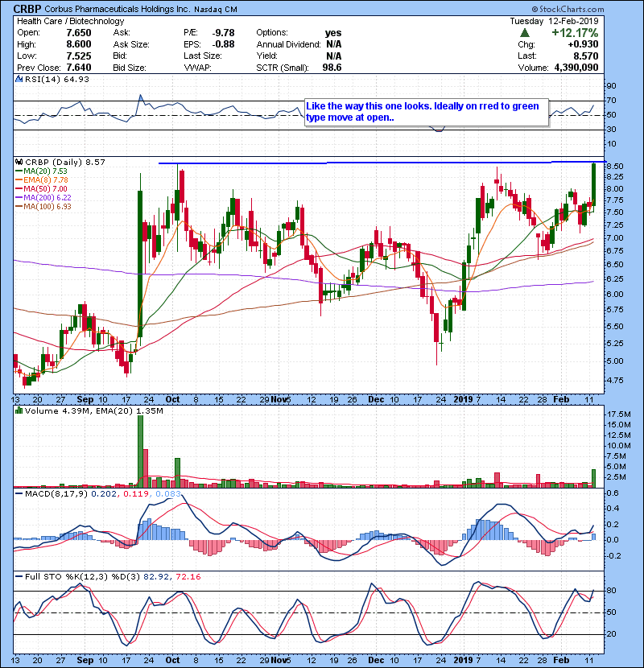Click the 2019 label on price chart axis
Image resolution: width=644 pixels, height=668 pixels.
(x=464, y=400)
